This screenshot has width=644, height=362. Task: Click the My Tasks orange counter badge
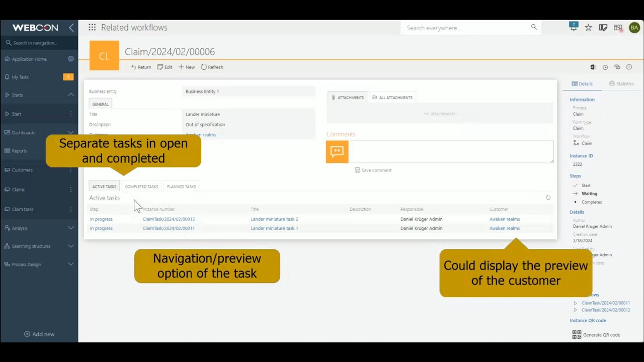point(68,77)
